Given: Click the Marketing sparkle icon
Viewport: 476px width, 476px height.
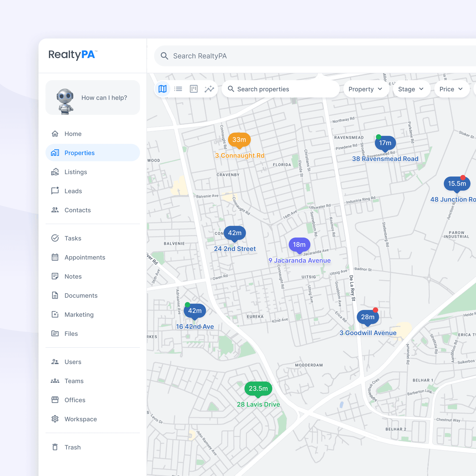Looking at the screenshot, I should 55,314.
